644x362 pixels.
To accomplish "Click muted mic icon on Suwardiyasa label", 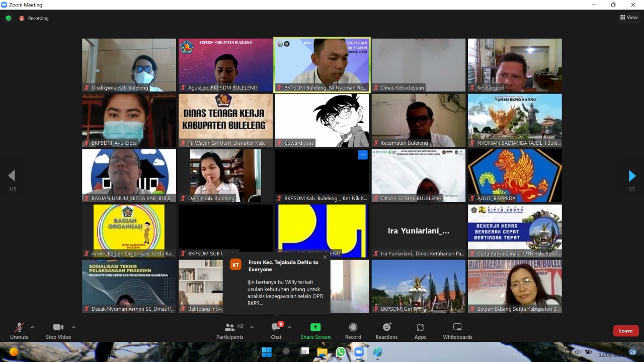I will point(279,143).
